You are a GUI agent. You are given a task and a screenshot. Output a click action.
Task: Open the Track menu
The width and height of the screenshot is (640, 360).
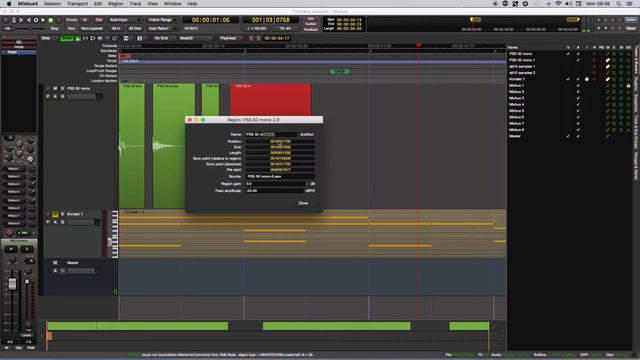[x=135, y=4]
